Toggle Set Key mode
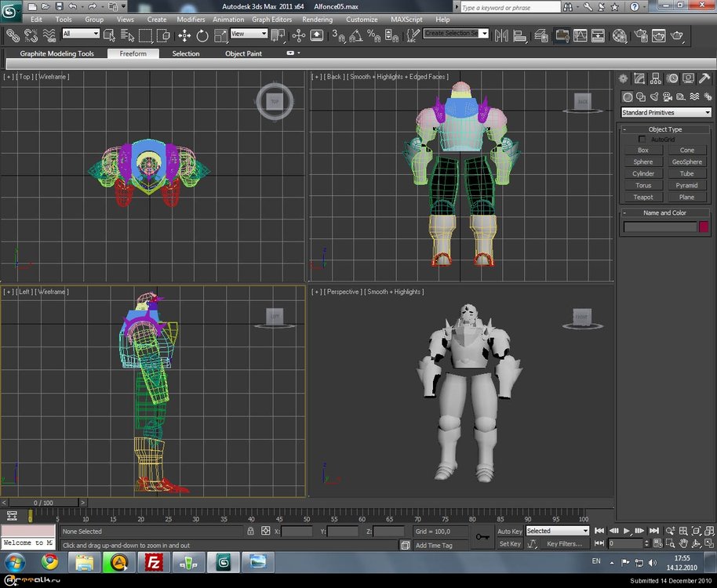717x588 pixels. 510,543
